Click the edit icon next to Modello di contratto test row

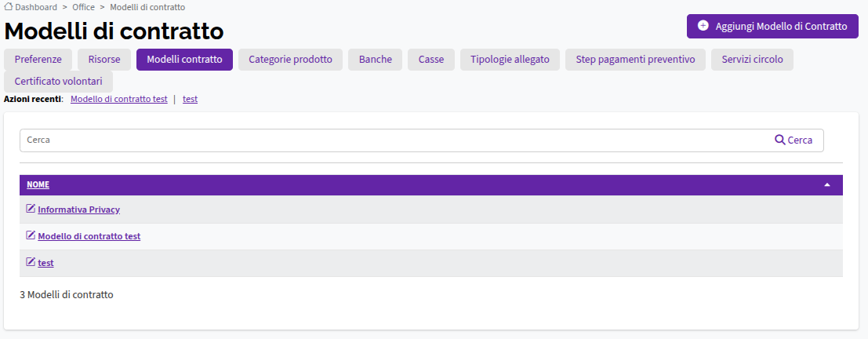(31, 235)
